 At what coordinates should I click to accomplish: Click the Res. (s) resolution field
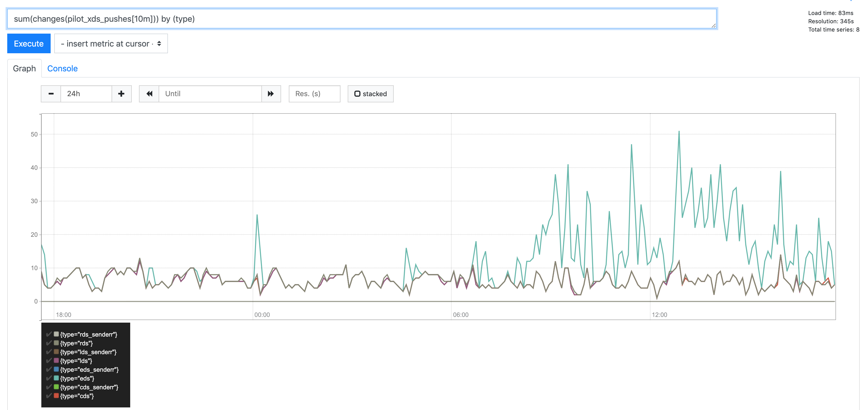[x=314, y=94]
